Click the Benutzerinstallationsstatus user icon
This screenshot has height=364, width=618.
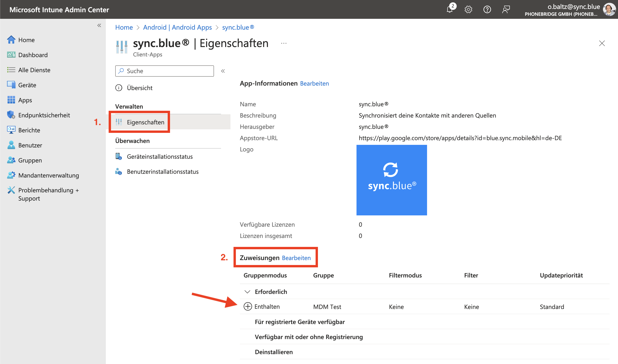pyautogui.click(x=119, y=171)
